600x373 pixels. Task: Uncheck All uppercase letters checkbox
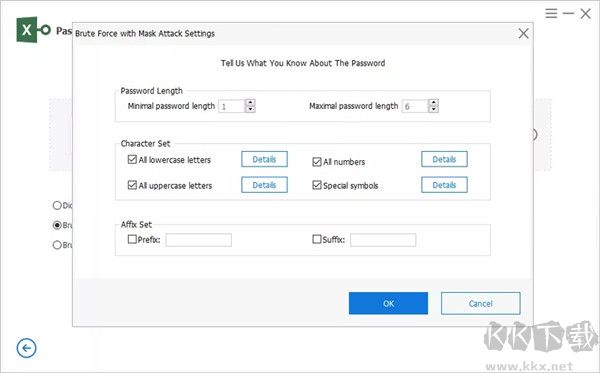(132, 185)
